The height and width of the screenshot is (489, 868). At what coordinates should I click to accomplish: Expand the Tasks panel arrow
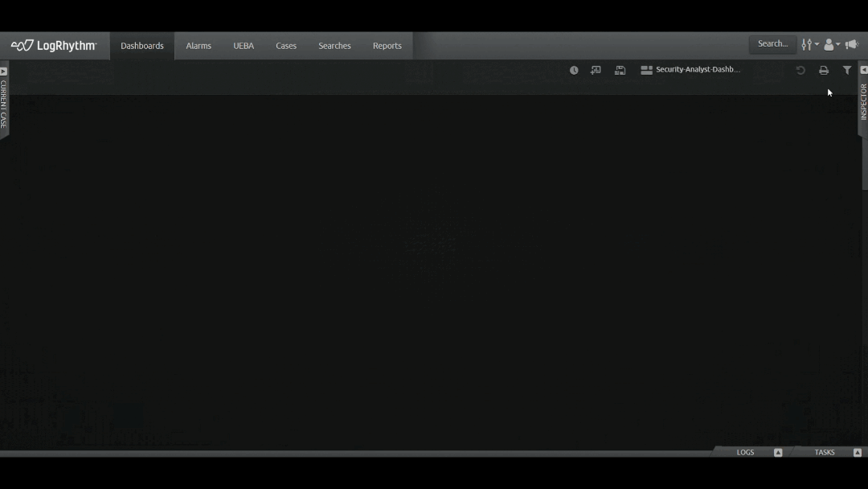pos(858,453)
